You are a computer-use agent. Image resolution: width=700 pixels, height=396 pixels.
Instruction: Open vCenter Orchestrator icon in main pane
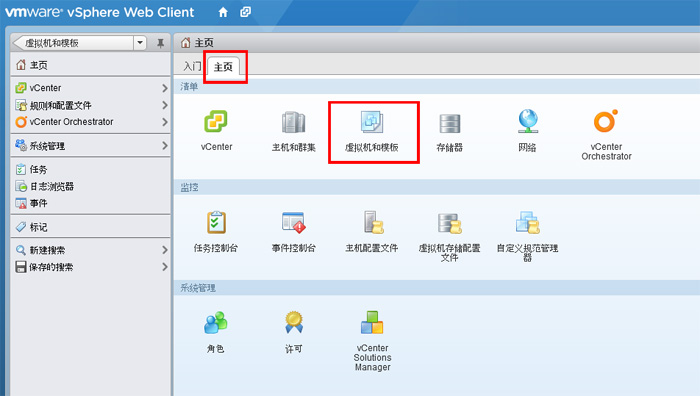[x=606, y=121]
